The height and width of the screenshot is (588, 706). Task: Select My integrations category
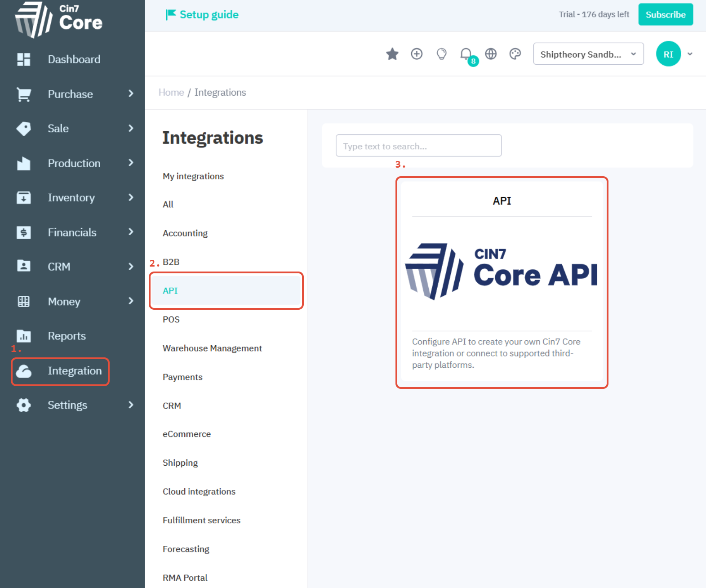coord(193,176)
